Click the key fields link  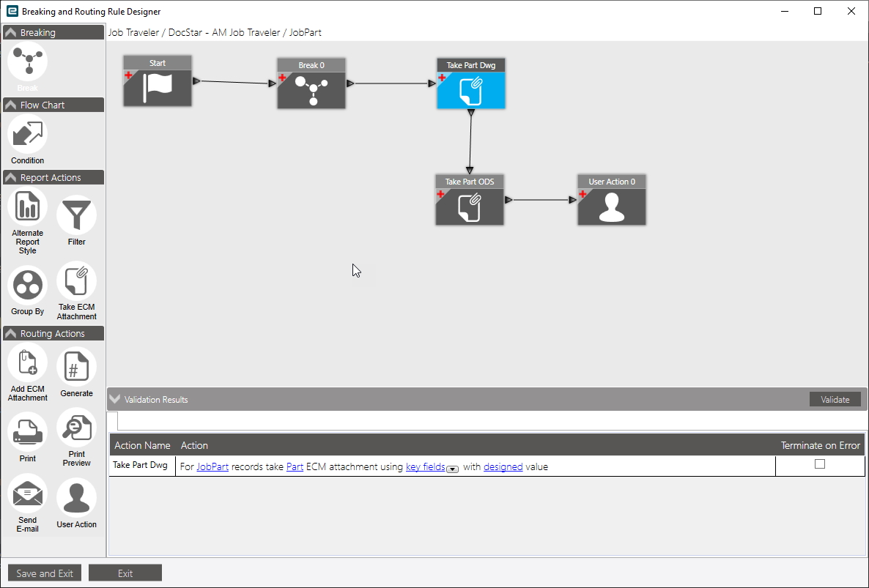click(x=425, y=466)
